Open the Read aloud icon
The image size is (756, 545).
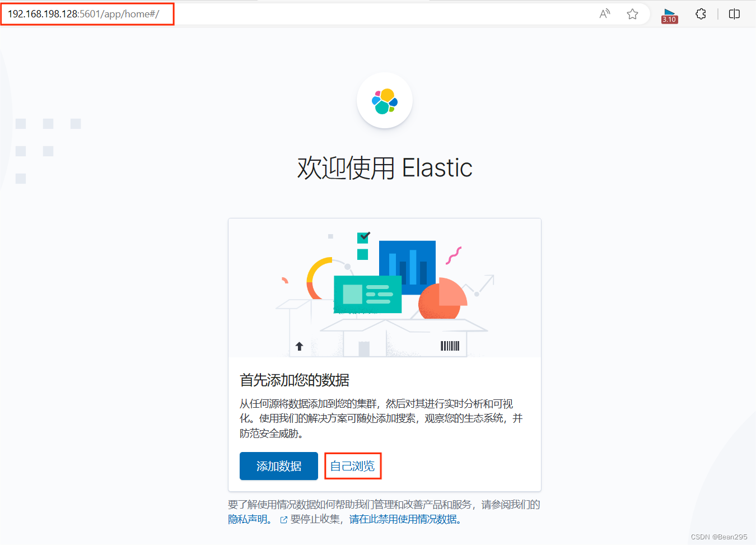pos(605,14)
